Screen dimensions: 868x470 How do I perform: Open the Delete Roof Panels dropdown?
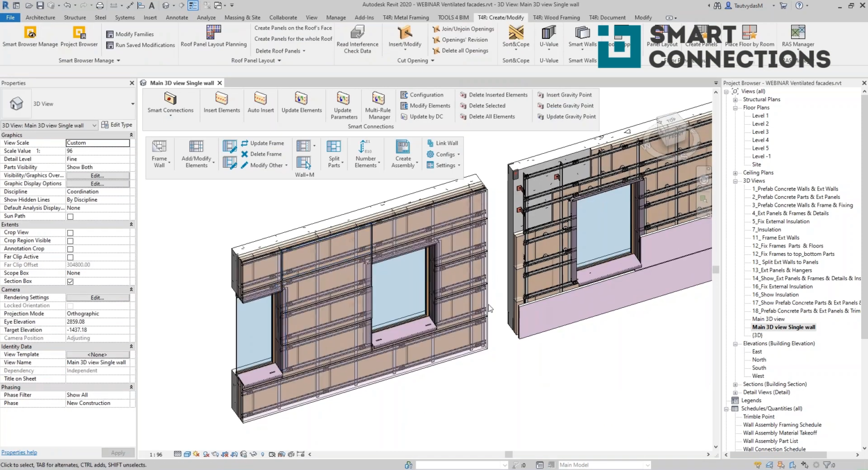[280, 51]
